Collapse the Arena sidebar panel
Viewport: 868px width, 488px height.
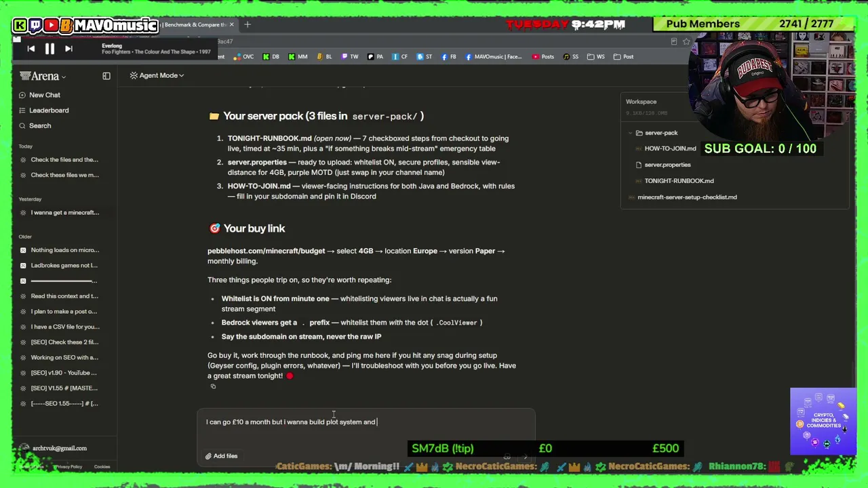coord(106,76)
